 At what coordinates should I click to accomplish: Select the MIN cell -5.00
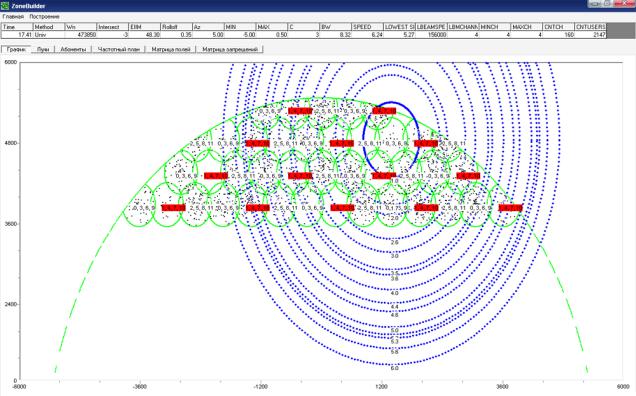[240, 35]
